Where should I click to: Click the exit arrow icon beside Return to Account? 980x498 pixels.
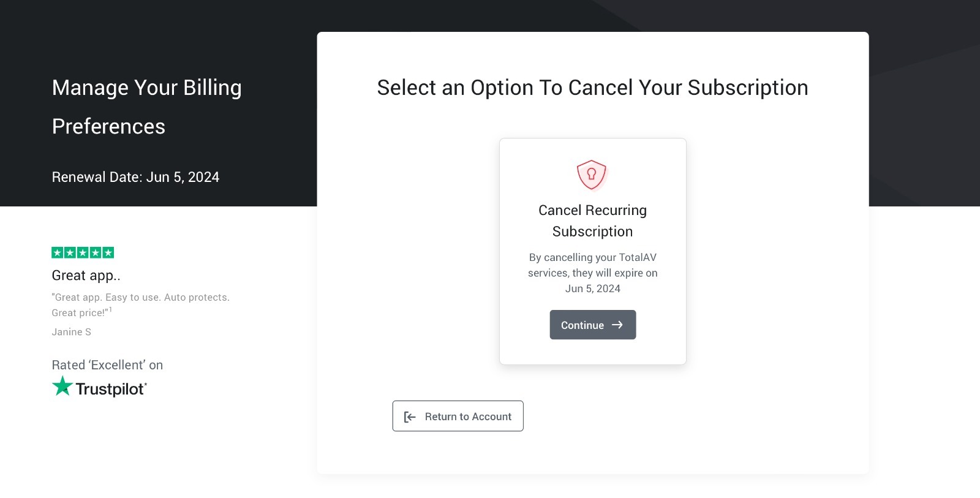(x=410, y=417)
